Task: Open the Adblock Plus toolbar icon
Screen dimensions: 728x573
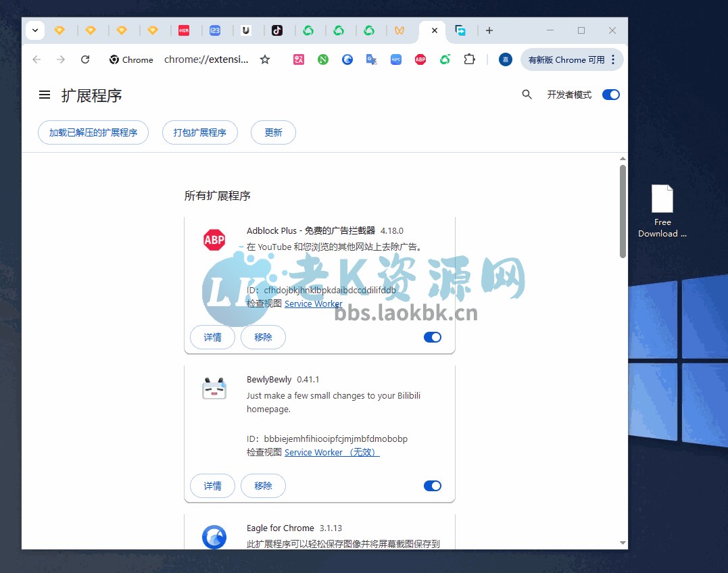Action: point(420,59)
